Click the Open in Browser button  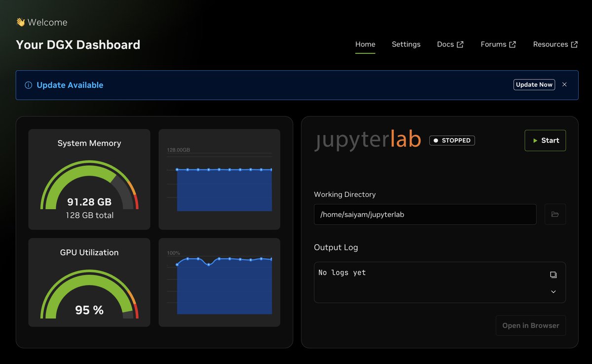pos(531,326)
